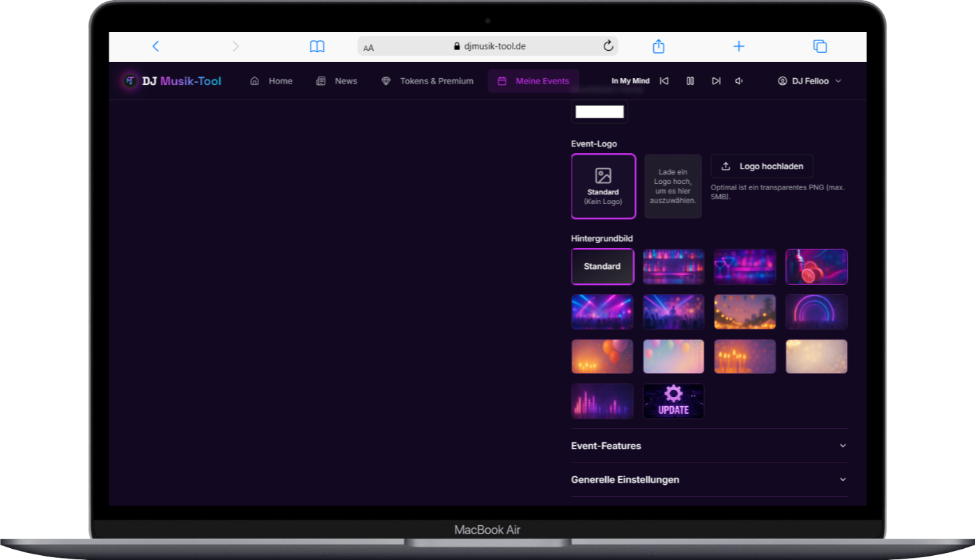The height and width of the screenshot is (560, 975).
Task: Expand the Generelle Einstellungen section
Action: (709, 480)
